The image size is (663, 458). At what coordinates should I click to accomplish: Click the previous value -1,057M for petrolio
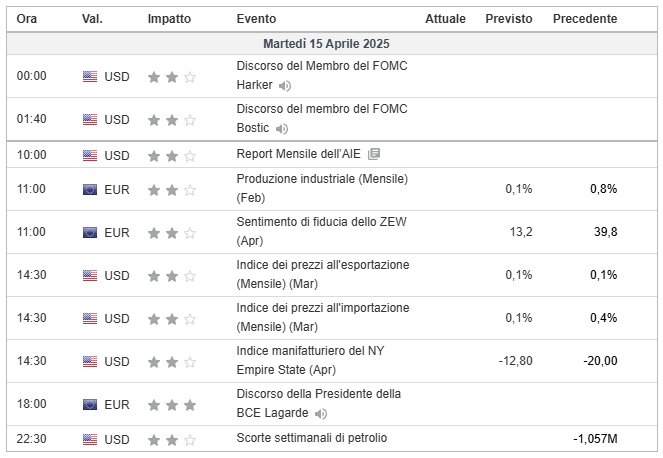click(x=595, y=439)
